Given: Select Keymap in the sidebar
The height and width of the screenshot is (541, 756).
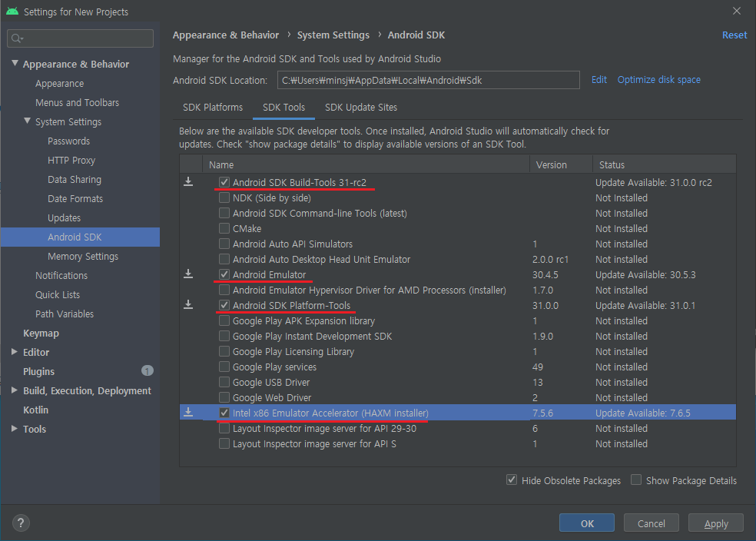Looking at the screenshot, I should pyautogui.click(x=41, y=334).
